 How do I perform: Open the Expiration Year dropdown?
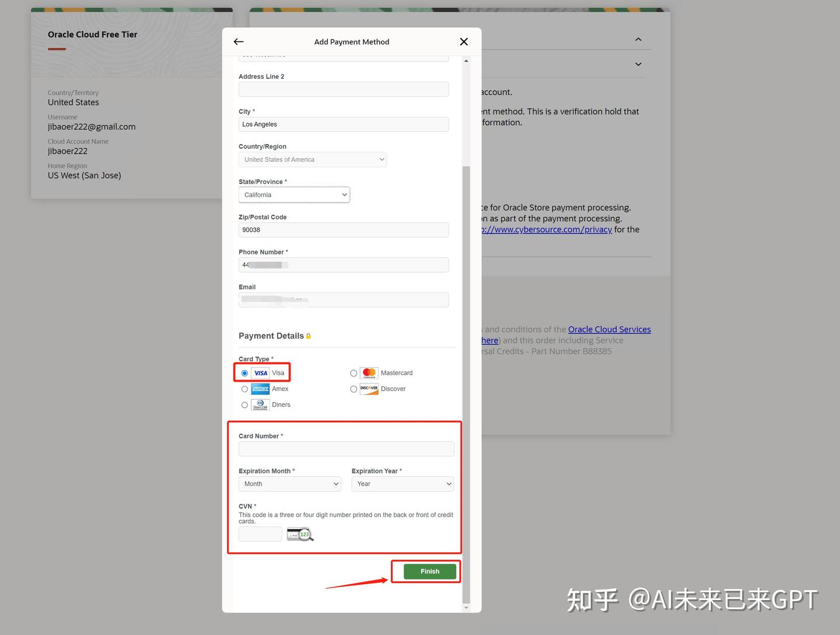click(402, 484)
